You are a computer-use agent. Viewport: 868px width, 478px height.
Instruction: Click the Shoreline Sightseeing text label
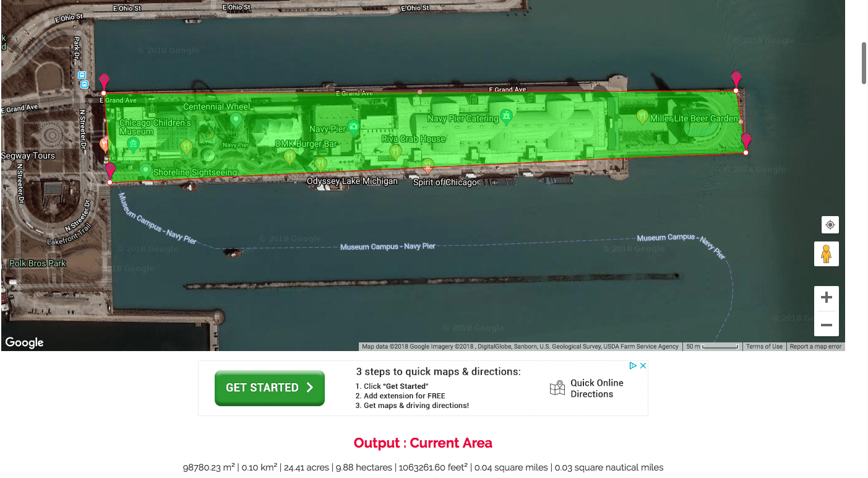pos(195,173)
